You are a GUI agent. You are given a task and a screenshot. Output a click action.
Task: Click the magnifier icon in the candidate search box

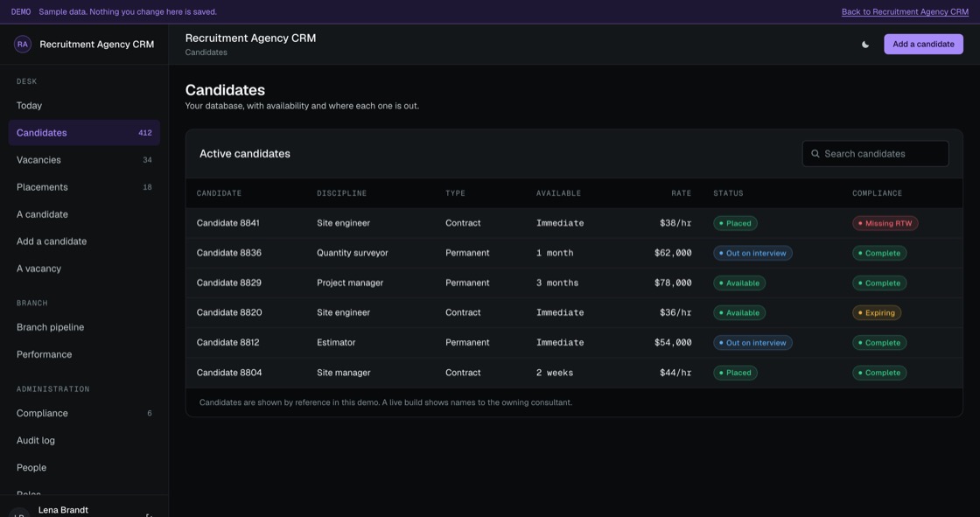815,154
